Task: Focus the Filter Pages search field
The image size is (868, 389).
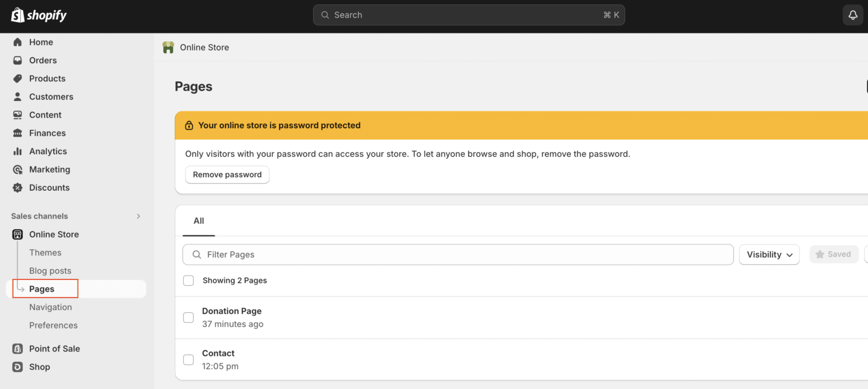Action: pos(458,255)
